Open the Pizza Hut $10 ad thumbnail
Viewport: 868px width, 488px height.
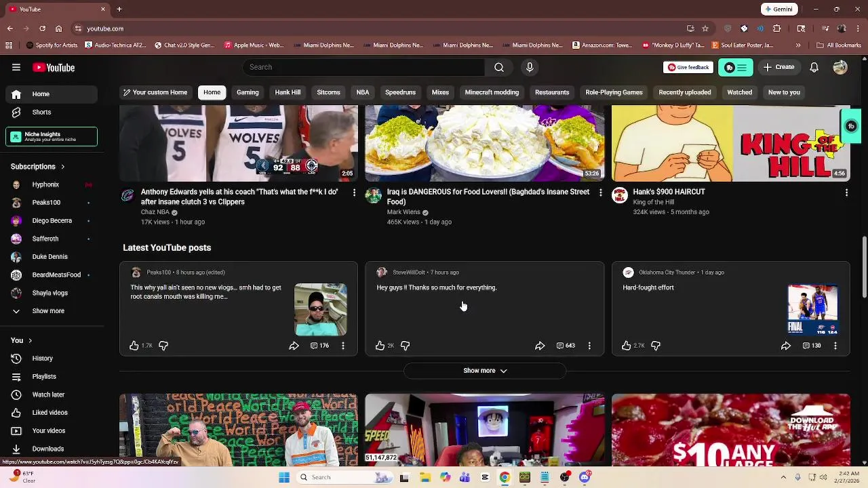(731, 430)
